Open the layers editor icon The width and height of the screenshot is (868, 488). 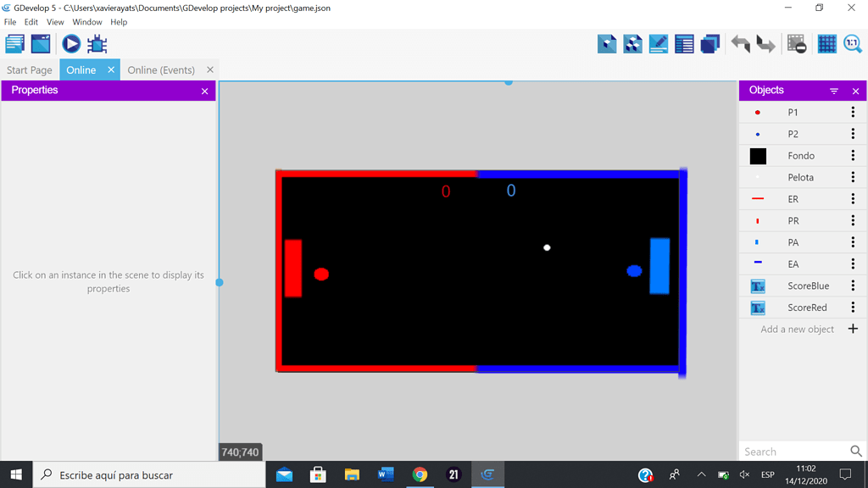click(x=709, y=43)
